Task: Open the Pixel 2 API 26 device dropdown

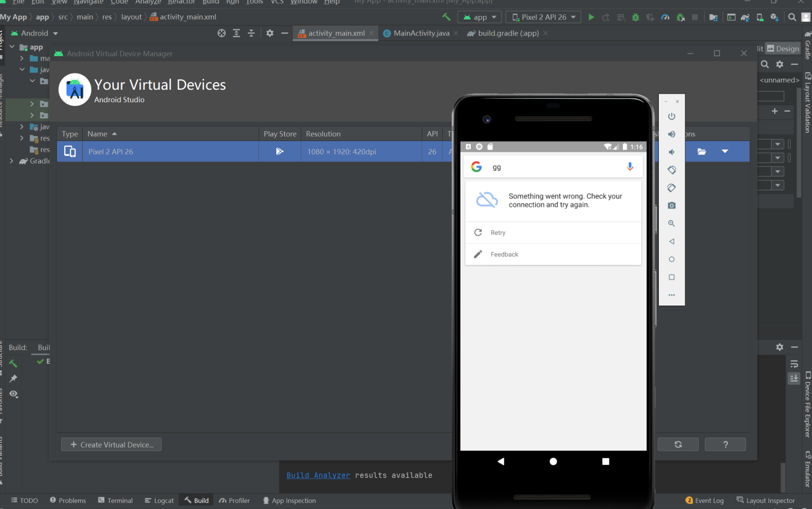Action: coord(543,17)
